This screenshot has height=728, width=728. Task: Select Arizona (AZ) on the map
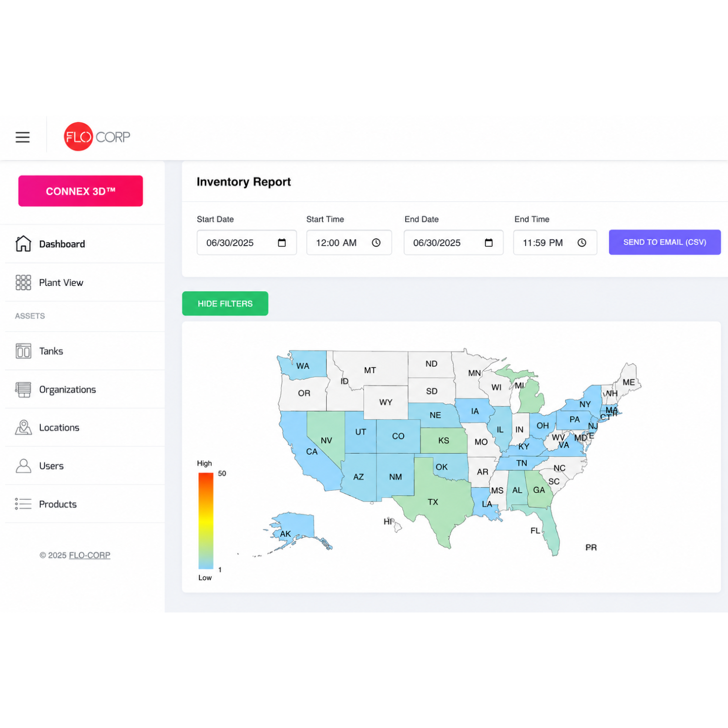(x=359, y=477)
